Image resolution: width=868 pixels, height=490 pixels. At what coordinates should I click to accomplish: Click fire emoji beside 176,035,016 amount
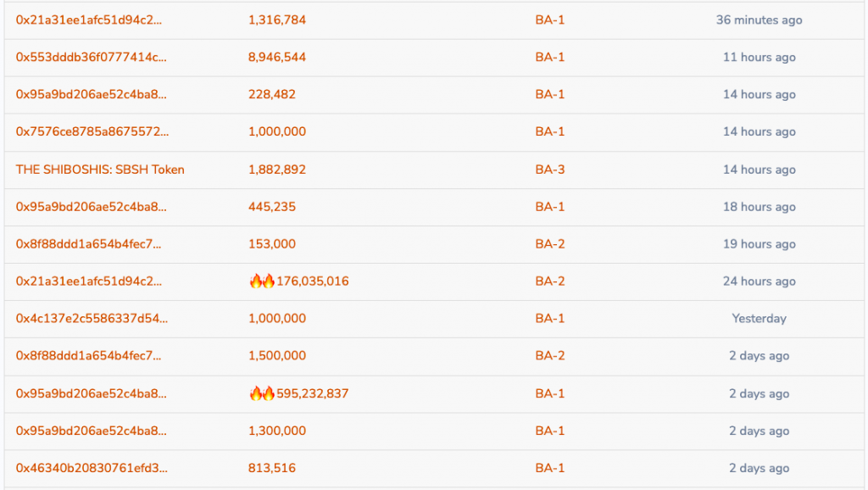262,281
